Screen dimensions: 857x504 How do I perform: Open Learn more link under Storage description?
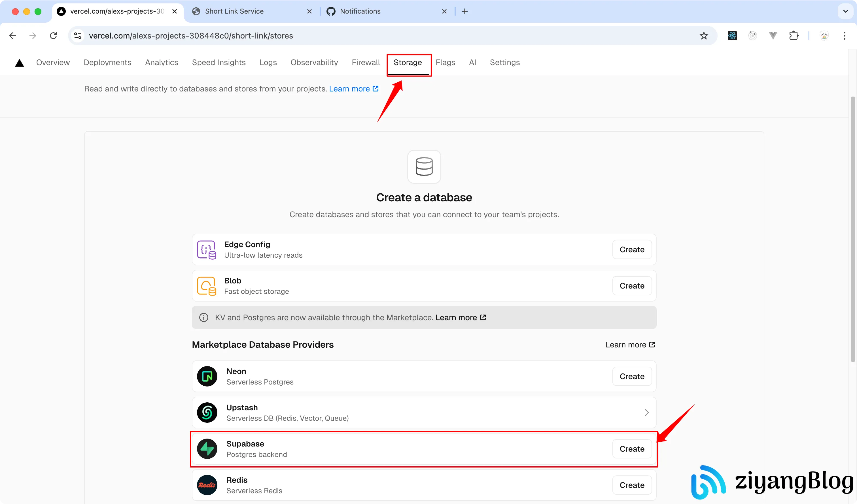[354, 89]
